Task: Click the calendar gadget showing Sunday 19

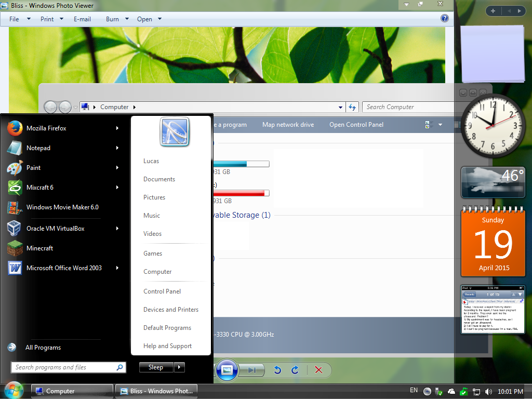Action: coord(493,242)
